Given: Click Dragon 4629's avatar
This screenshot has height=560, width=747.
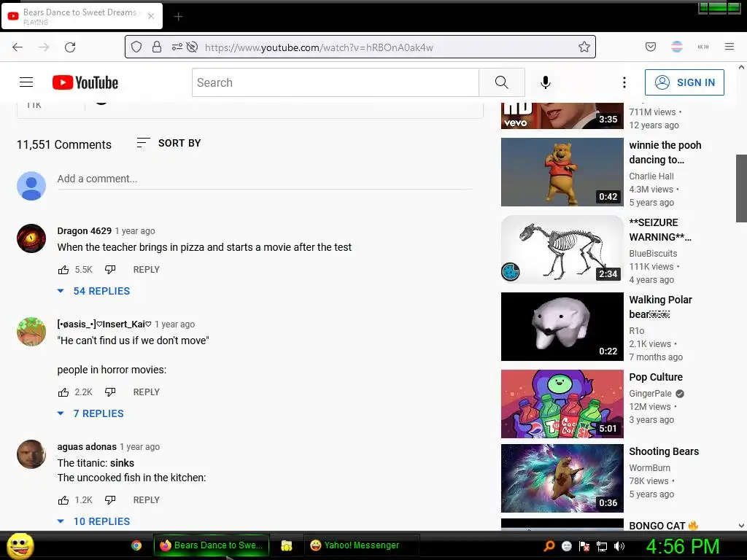Looking at the screenshot, I should pyautogui.click(x=31, y=238).
